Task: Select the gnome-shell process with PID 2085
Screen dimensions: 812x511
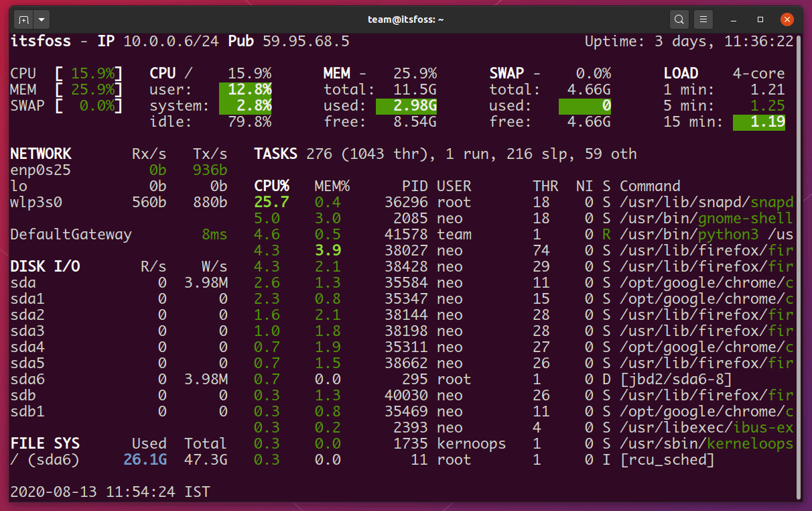Action: [x=469, y=218]
